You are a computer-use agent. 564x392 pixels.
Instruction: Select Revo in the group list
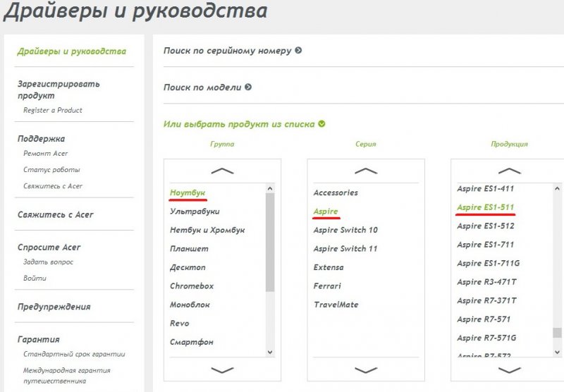tap(180, 324)
